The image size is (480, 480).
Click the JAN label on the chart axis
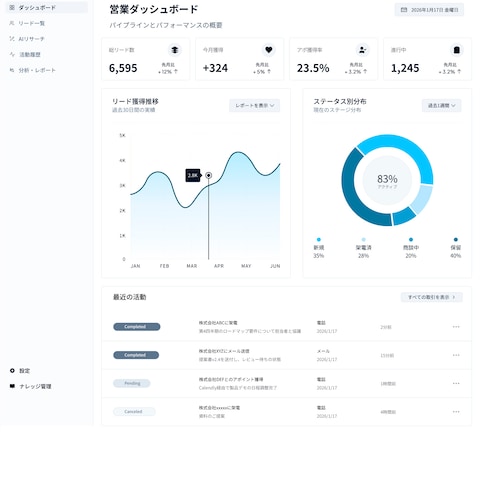[x=135, y=266]
